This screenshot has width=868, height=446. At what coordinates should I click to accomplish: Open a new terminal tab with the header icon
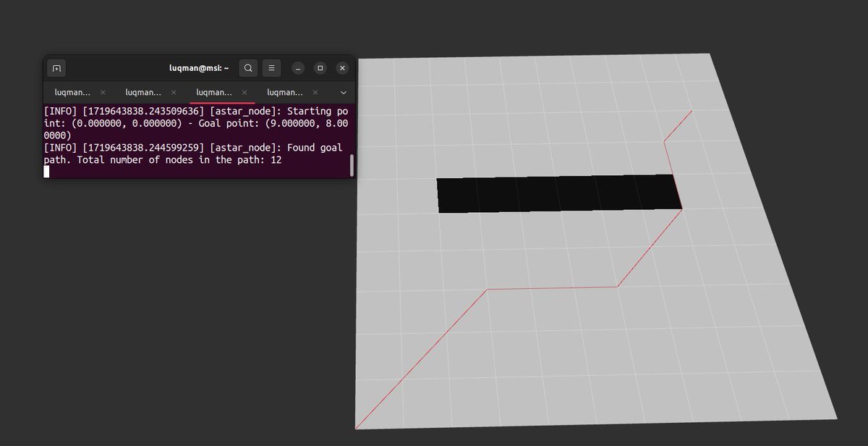click(x=56, y=68)
